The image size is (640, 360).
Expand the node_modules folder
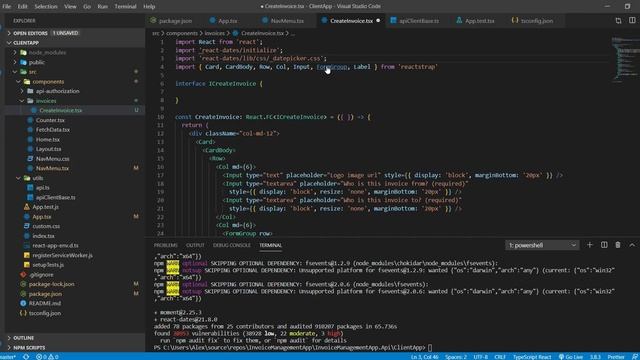coord(47,52)
